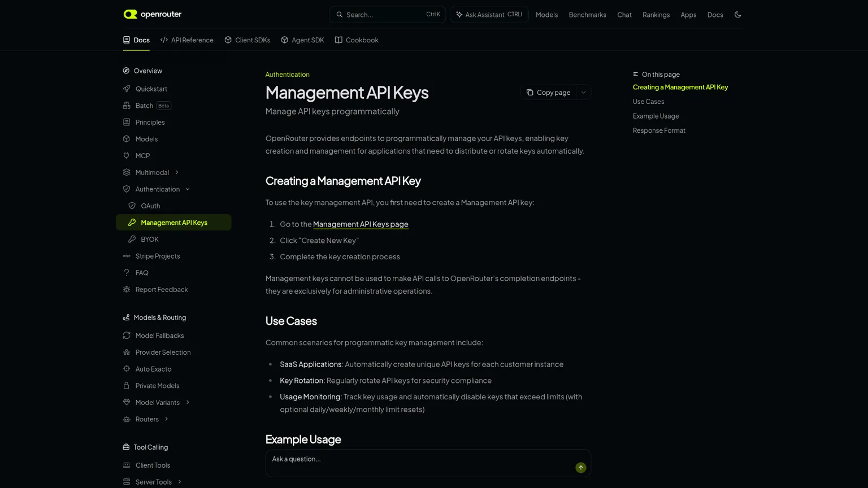Click the Copy page button
This screenshot has width=868, height=488.
[548, 93]
